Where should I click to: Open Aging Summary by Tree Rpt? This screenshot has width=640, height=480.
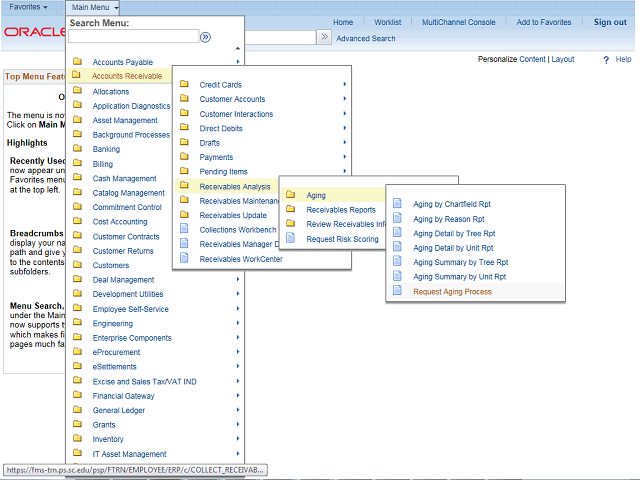(x=461, y=262)
